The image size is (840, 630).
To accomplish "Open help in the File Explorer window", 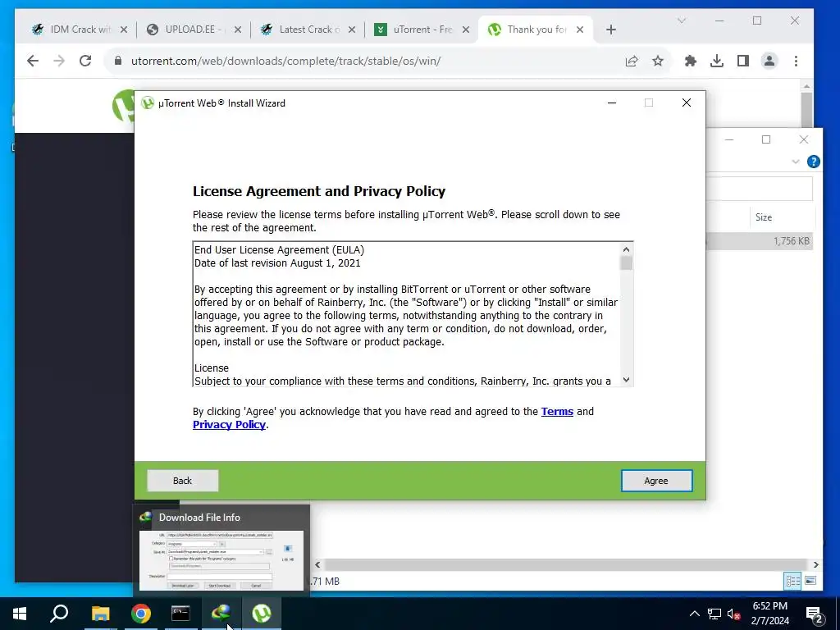I will 813,162.
